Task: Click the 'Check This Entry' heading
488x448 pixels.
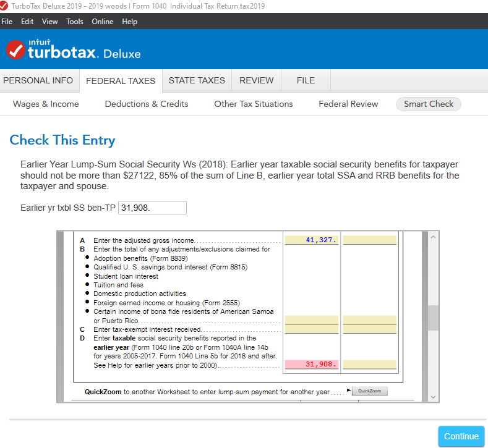Action: pyautogui.click(x=62, y=140)
